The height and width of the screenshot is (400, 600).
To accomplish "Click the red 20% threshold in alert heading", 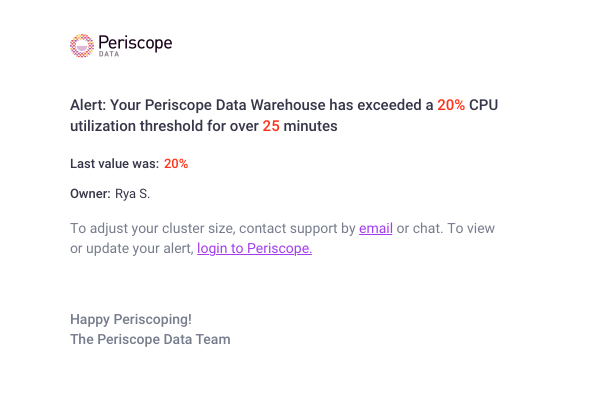I will tap(451, 105).
